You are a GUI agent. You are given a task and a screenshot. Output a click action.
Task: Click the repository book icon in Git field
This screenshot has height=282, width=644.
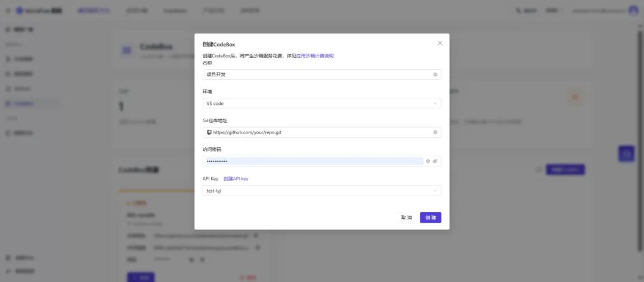coord(209,132)
